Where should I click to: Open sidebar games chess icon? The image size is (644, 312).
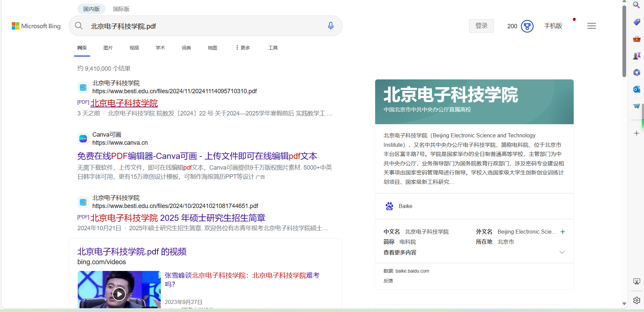pos(636,56)
